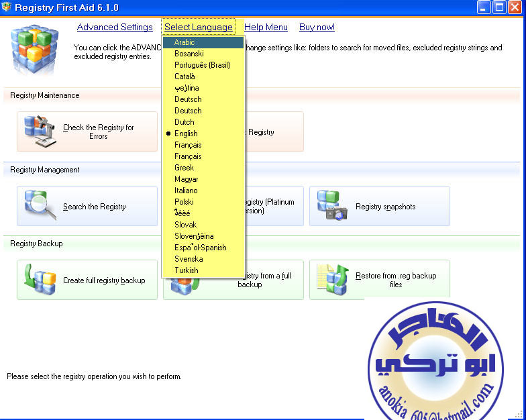The height and width of the screenshot is (420, 526).
Task: Click the Check the Registry for Errors icon
Action: (40, 132)
